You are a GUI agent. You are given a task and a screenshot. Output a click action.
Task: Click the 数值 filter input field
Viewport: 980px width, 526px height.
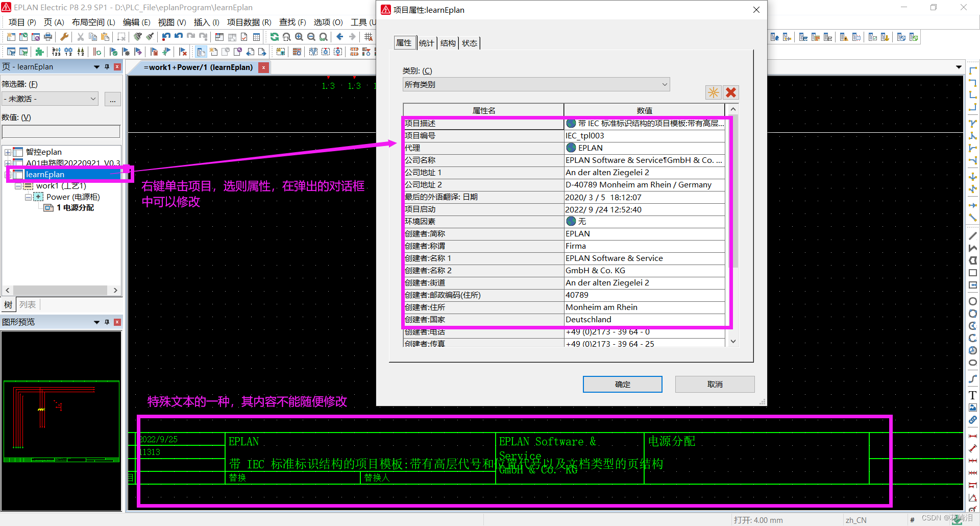(x=61, y=132)
